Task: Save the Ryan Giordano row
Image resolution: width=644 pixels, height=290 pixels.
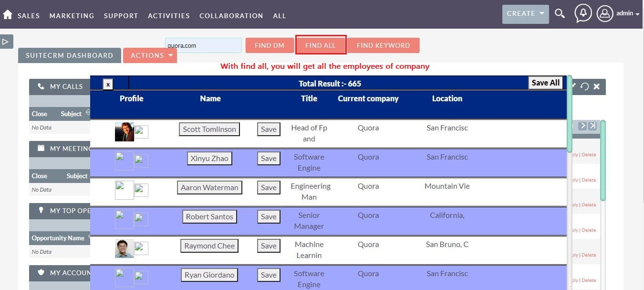Action: 269,275
